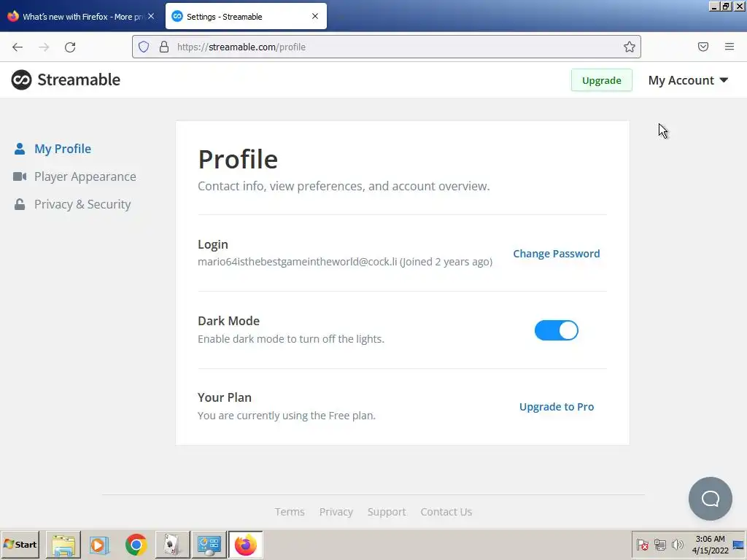
Task: Open the Firefox hamburger menu
Action: pyautogui.click(x=729, y=47)
